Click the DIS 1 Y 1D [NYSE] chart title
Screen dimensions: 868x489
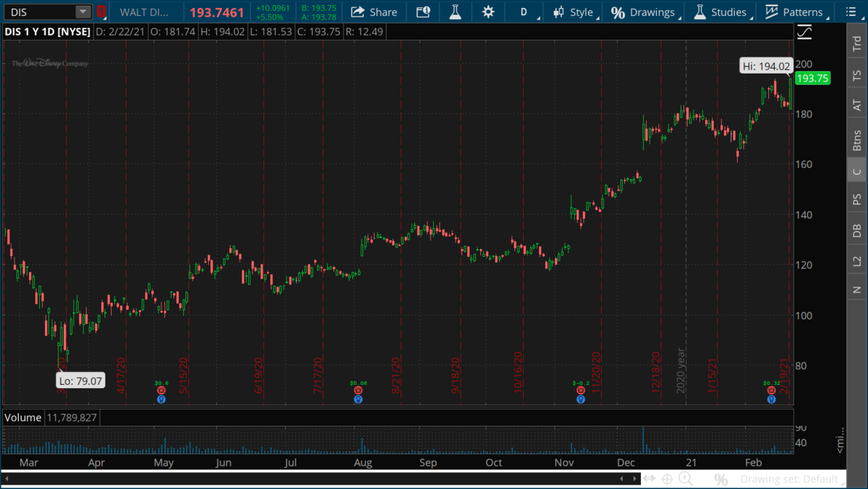point(48,32)
